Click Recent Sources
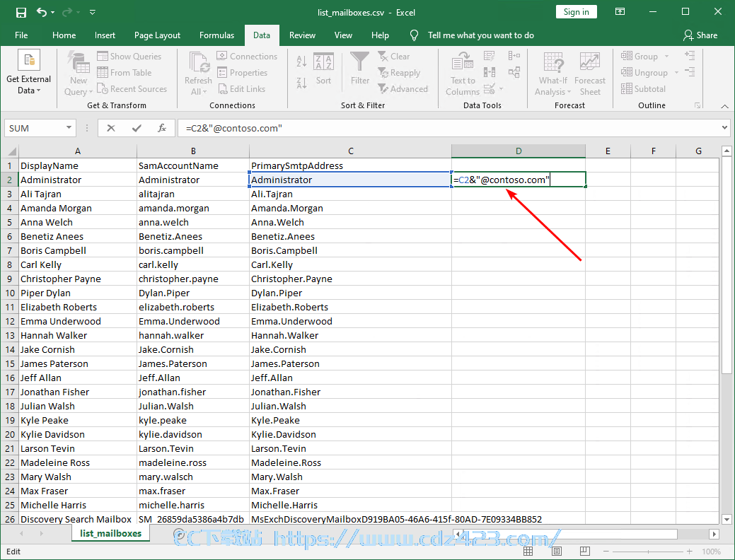This screenshot has width=735, height=560. [132, 88]
